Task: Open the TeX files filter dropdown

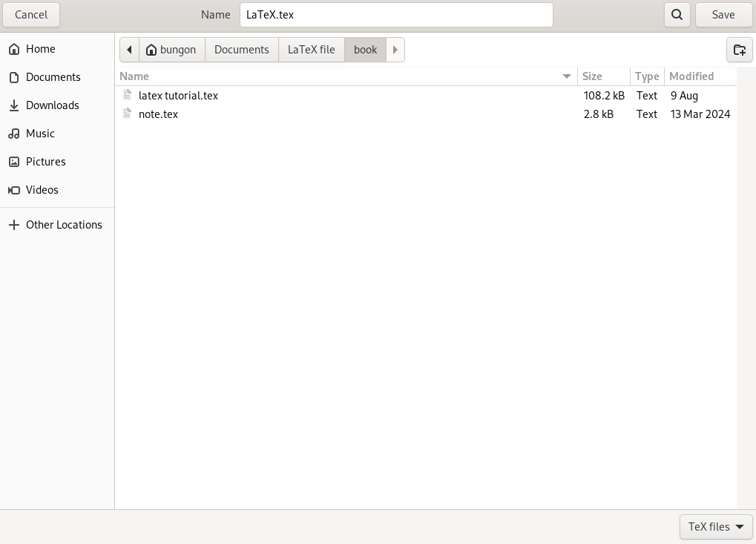Action: [x=716, y=527]
